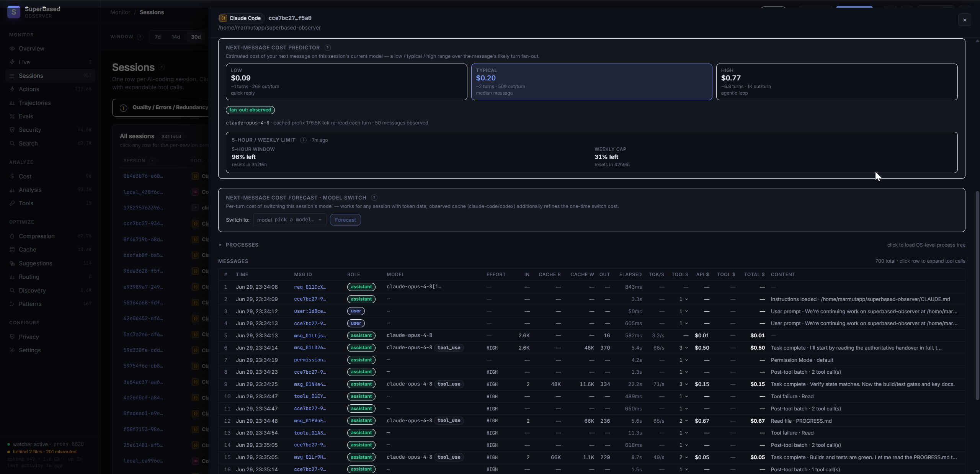Click the Forecast button

coord(345,220)
